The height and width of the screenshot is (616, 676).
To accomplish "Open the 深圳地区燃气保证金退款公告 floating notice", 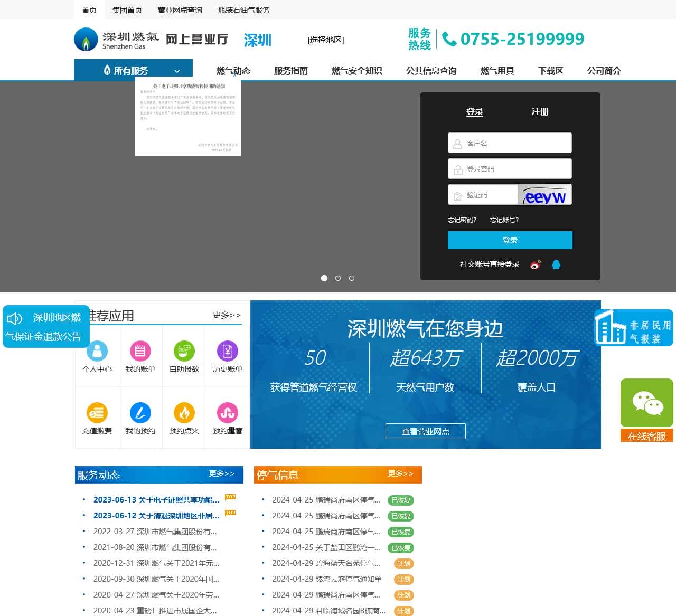I will tap(46, 327).
